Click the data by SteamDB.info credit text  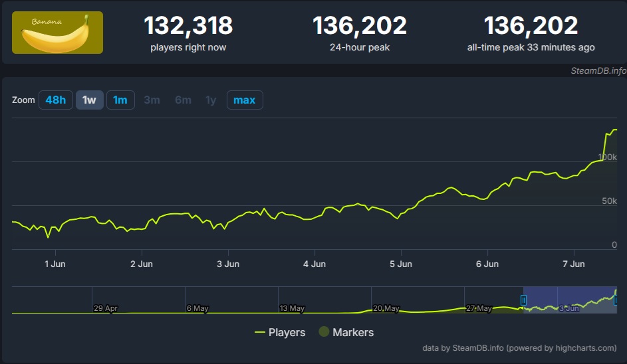click(519, 347)
